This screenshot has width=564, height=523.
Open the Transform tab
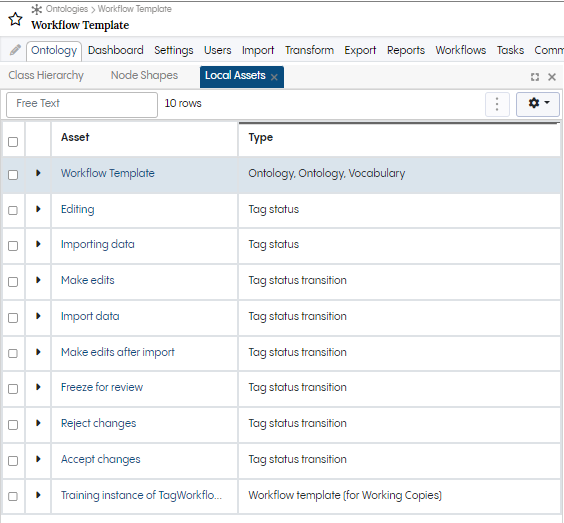[309, 50]
